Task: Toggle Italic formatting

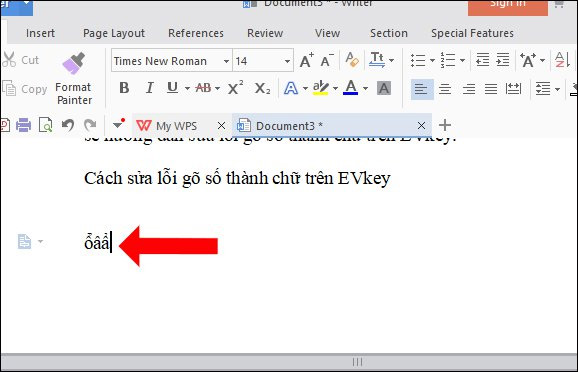Action: (149, 88)
